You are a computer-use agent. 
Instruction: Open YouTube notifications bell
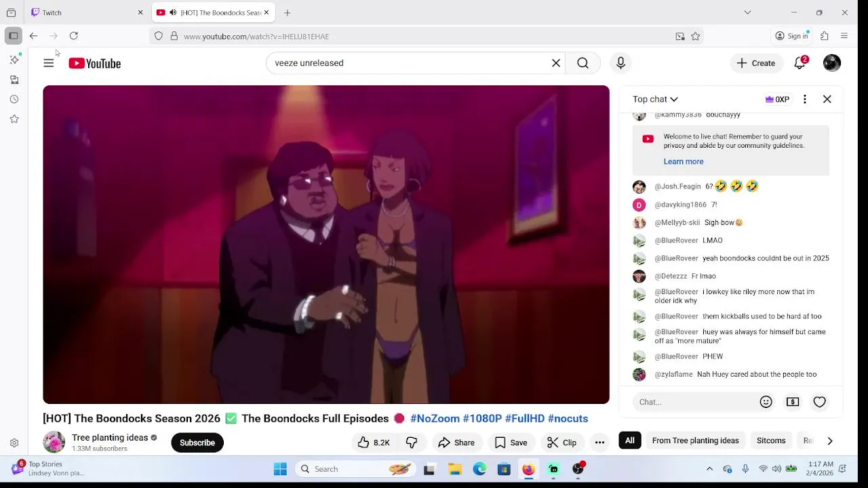800,63
